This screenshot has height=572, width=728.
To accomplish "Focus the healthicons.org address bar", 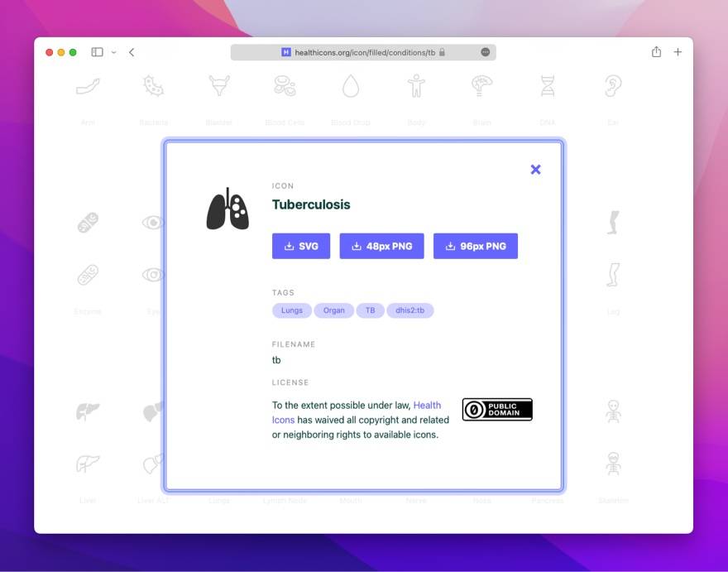I will pos(363,52).
